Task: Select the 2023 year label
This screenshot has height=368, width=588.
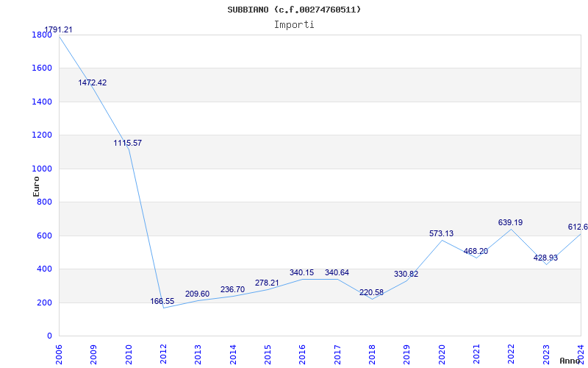Action: (546, 355)
